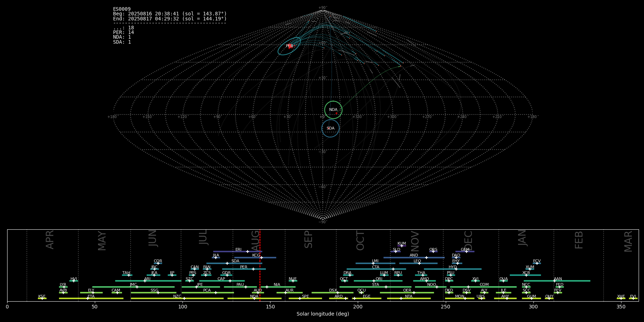Select the QUA shower label on timeline
Viewport: 644px width, 322px height.
(x=503, y=279)
